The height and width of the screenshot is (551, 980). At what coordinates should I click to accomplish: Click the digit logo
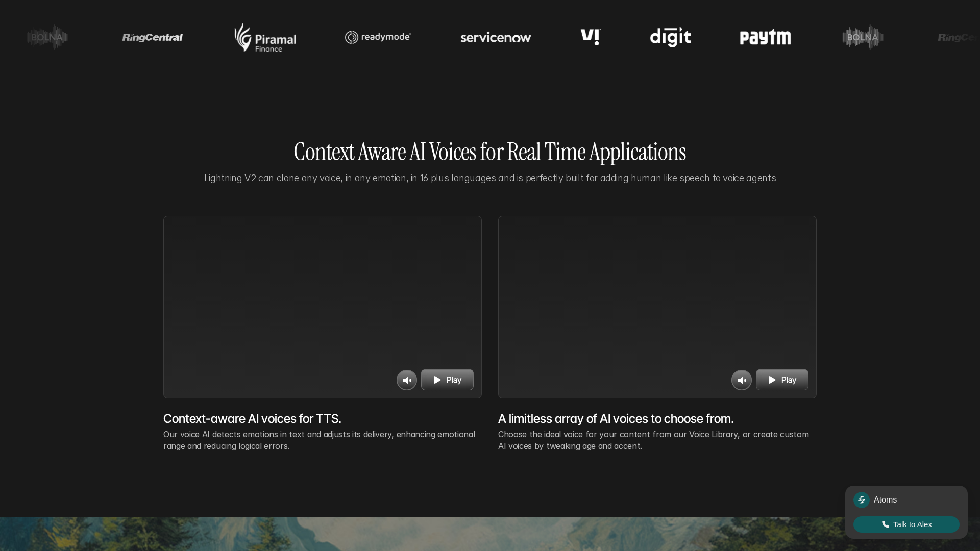tap(670, 37)
